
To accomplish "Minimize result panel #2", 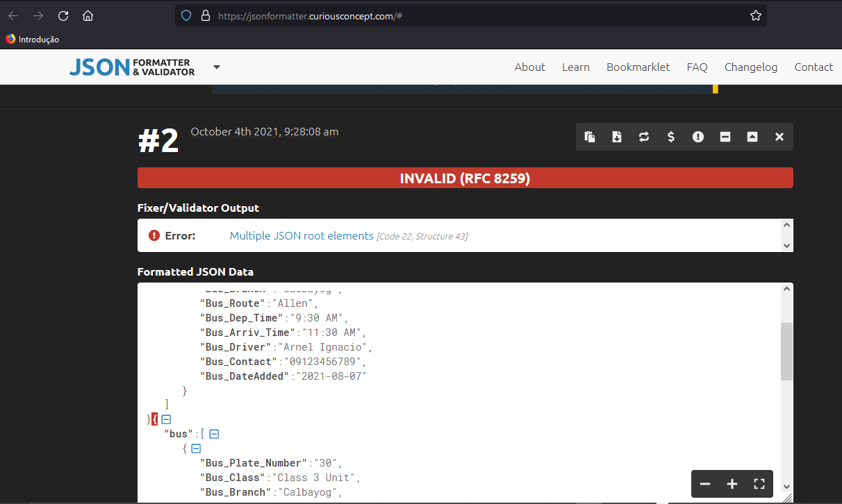I will (725, 137).
